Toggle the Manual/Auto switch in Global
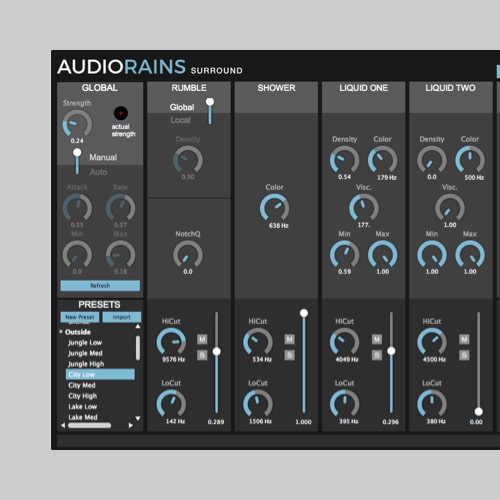This screenshot has width=500, height=500. [77, 162]
